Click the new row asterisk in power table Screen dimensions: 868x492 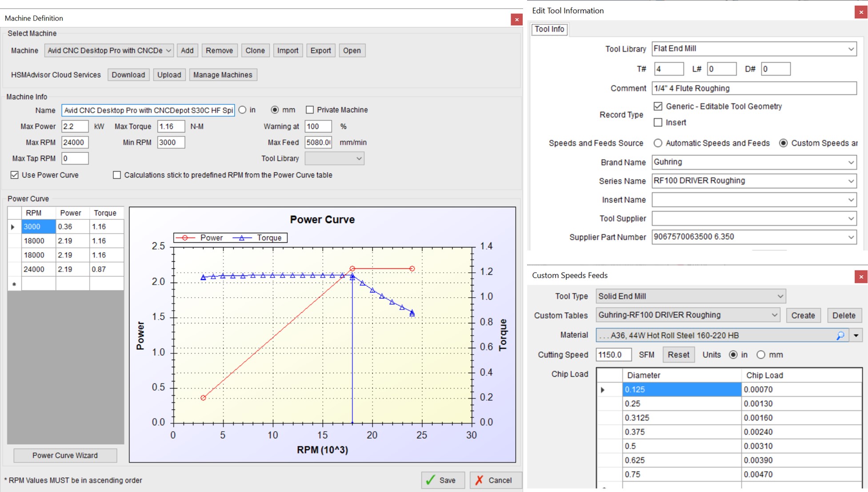tap(14, 284)
